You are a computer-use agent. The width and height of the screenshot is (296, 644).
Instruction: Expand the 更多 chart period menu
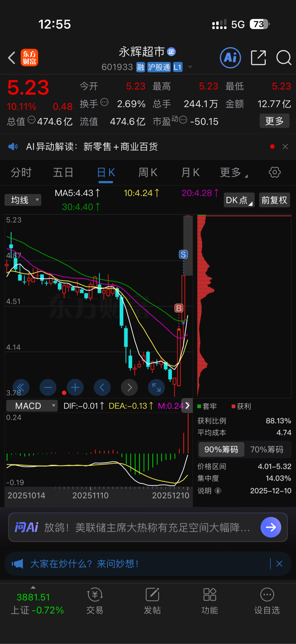tap(234, 172)
